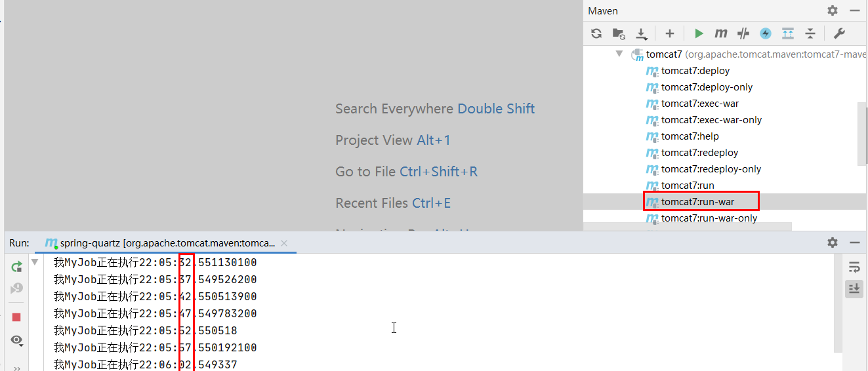
Task: Select tomcat7:deploy goal
Action: tap(695, 71)
